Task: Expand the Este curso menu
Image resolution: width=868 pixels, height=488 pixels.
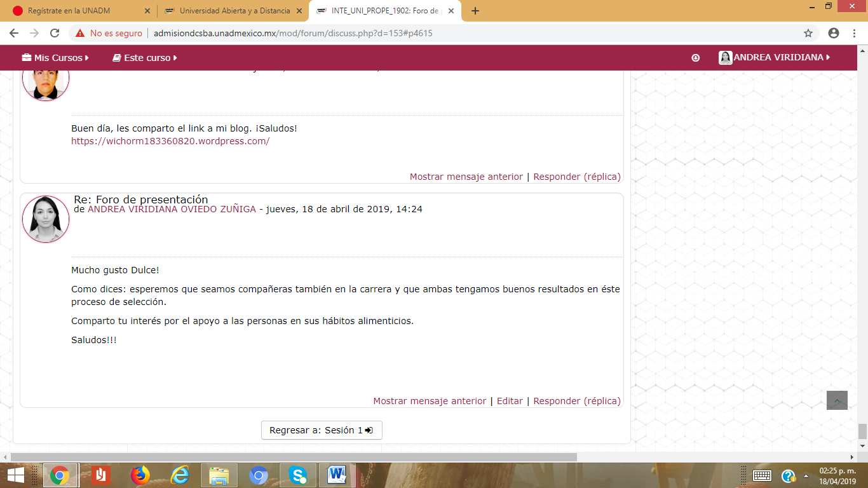Action: point(145,58)
